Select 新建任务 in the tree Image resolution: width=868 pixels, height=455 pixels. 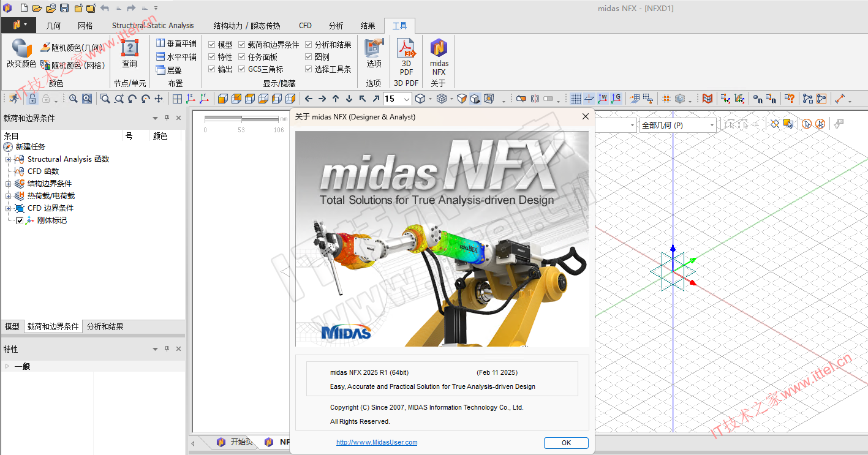(30, 147)
